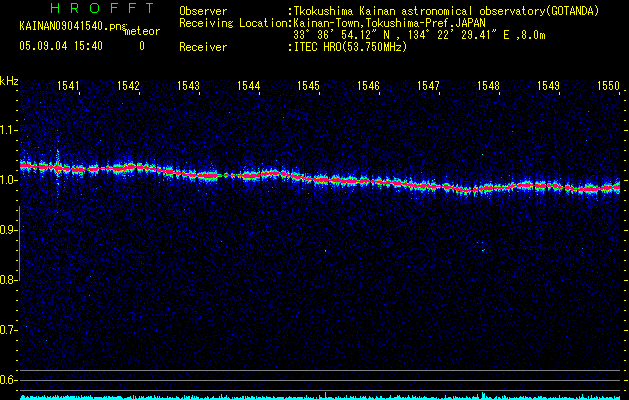The width and height of the screenshot is (629, 400).
Task: Click the Receiving Location label
Action: (233, 23)
